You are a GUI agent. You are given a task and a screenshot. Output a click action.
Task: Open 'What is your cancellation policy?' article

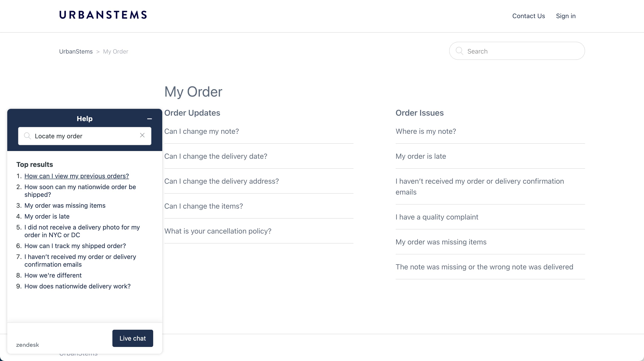(218, 231)
